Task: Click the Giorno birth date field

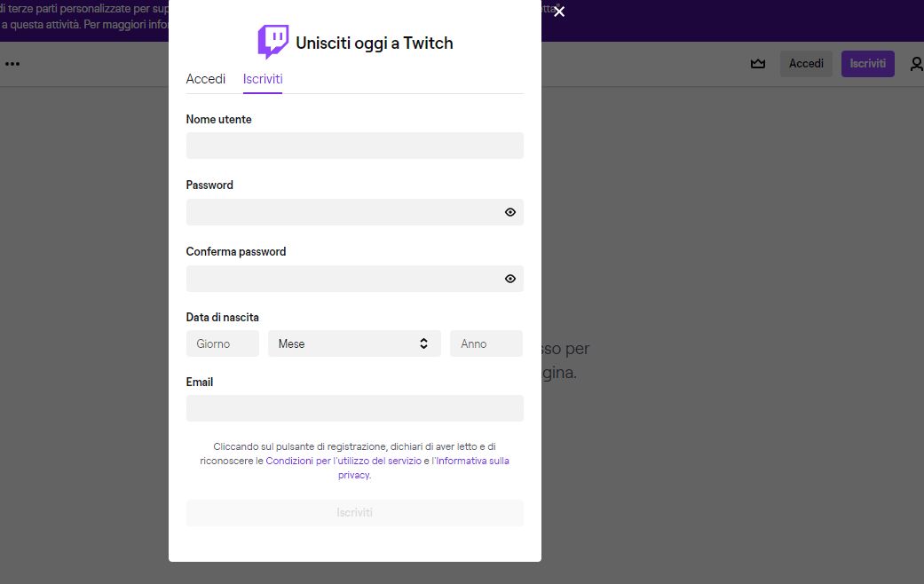Action: tap(222, 343)
